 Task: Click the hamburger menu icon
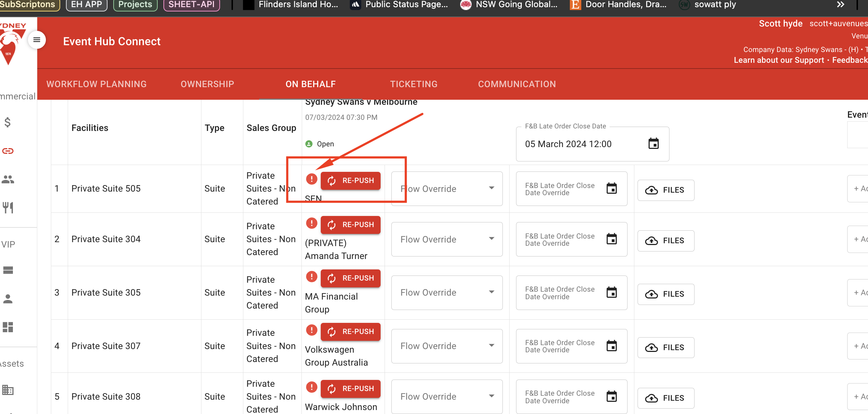(x=37, y=40)
